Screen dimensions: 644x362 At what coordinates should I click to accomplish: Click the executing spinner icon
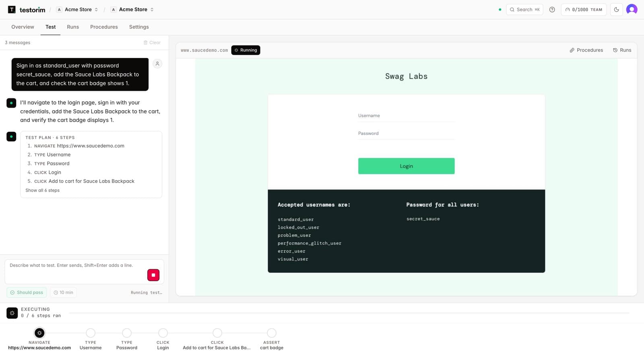click(12, 313)
